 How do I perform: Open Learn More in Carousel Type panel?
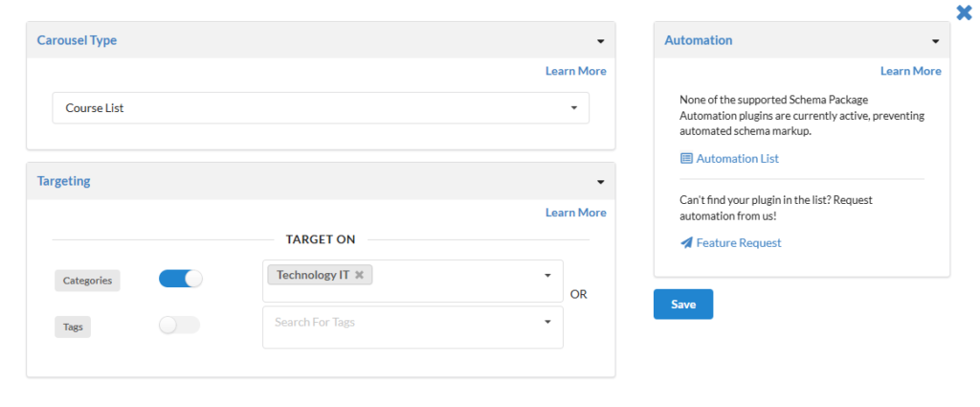575,71
